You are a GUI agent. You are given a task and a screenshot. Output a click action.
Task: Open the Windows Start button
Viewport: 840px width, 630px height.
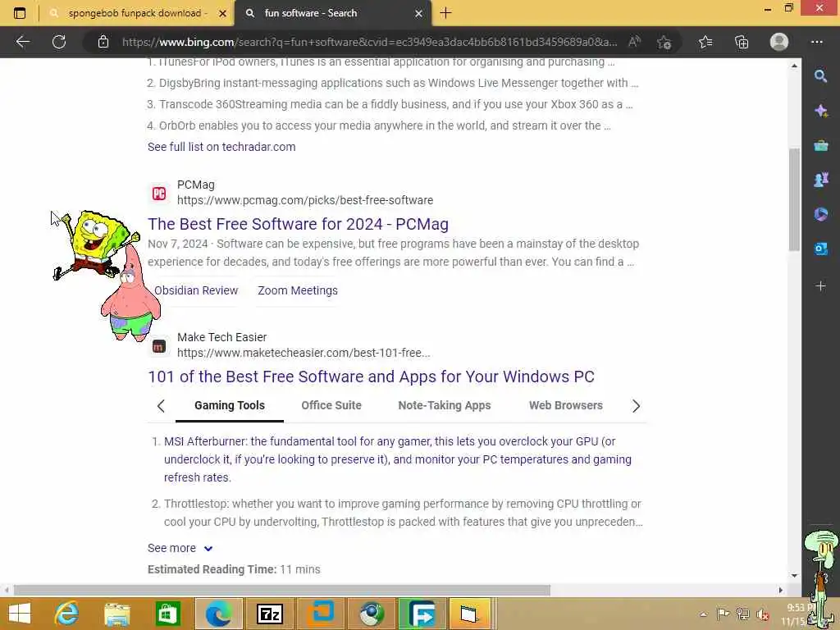(20, 614)
